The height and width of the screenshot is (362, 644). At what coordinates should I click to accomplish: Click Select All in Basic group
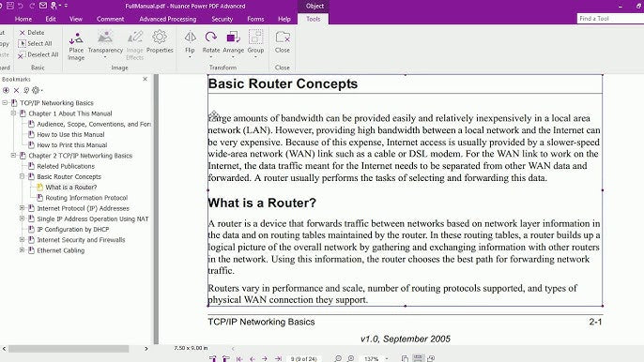tap(36, 43)
